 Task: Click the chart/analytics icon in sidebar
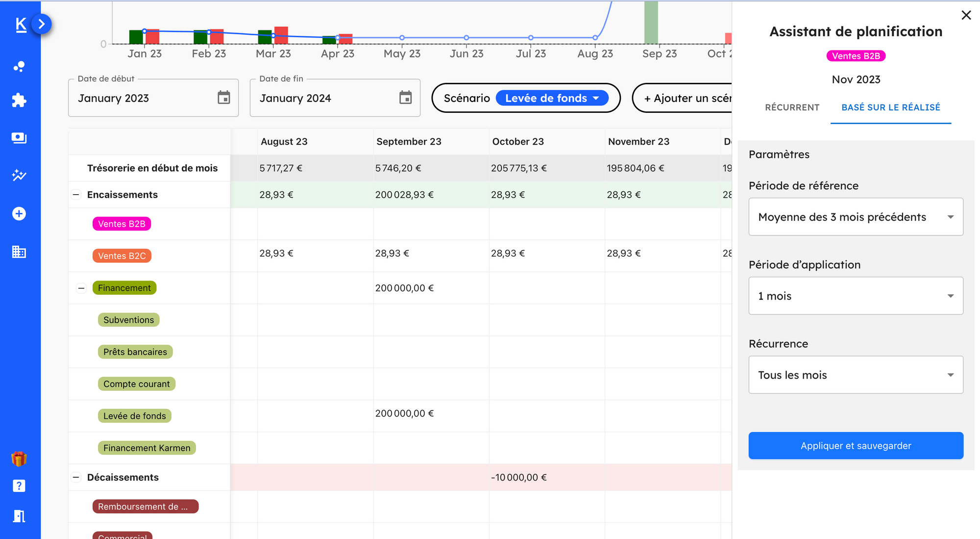pos(19,175)
